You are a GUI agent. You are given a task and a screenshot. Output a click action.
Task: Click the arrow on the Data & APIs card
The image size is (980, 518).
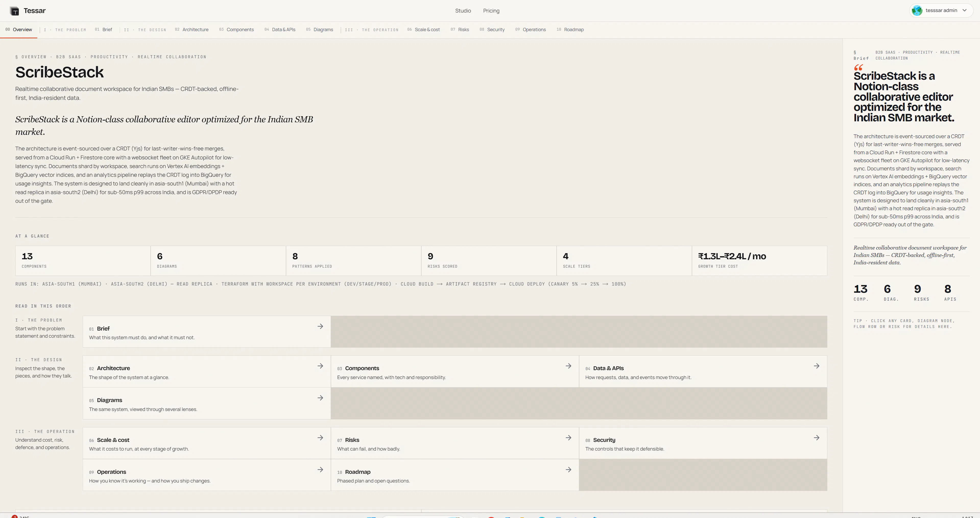pyautogui.click(x=816, y=366)
